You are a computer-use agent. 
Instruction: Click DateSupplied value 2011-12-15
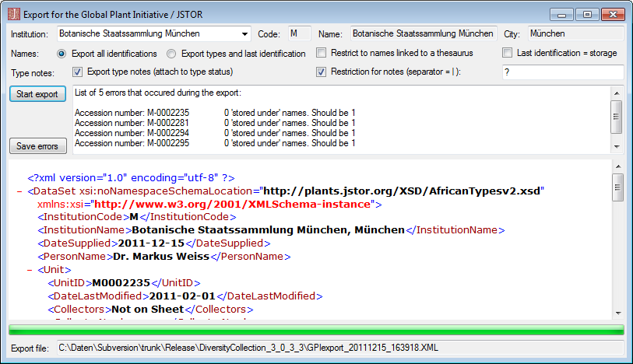[x=151, y=243]
